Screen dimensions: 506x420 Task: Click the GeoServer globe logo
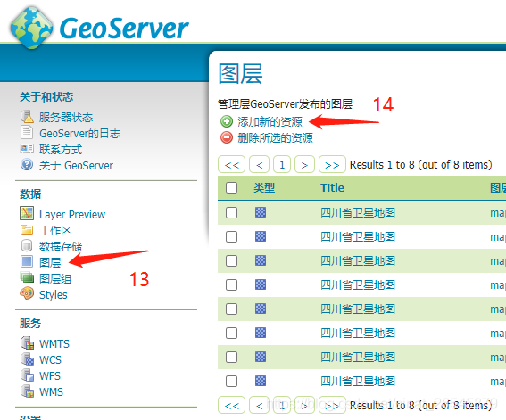[31, 28]
